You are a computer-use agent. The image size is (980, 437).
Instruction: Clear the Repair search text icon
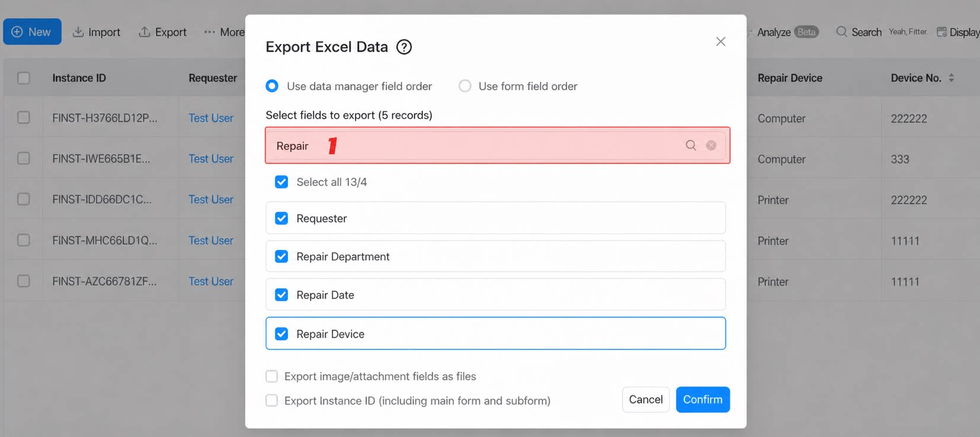pos(711,145)
